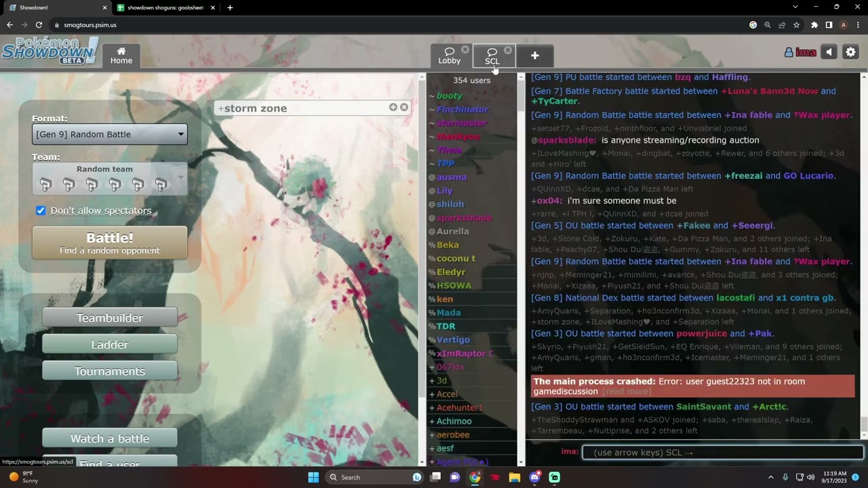Click the Google icon in the address bar
Image resolution: width=868 pixels, height=488 pixels.
click(x=753, y=25)
